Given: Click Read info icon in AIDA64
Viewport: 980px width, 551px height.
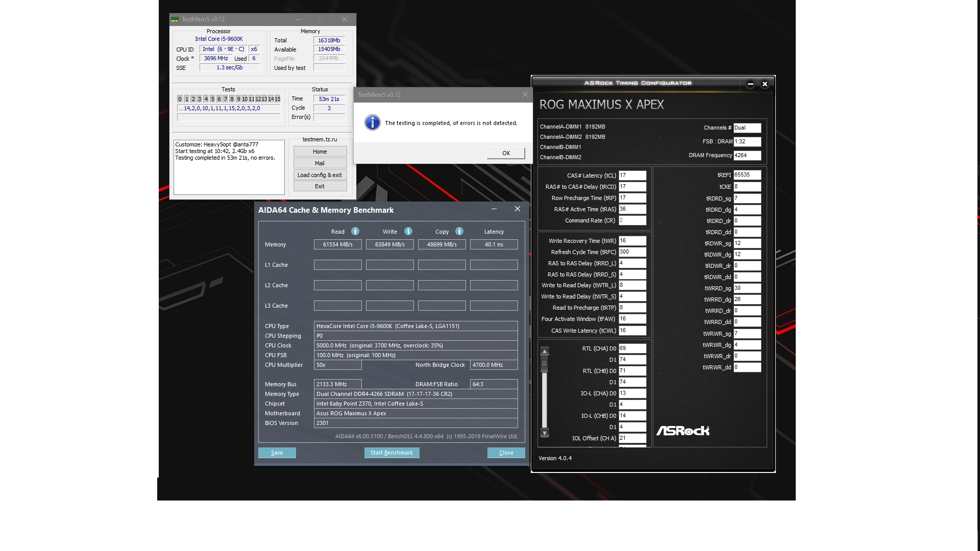Looking at the screenshot, I should click(355, 231).
